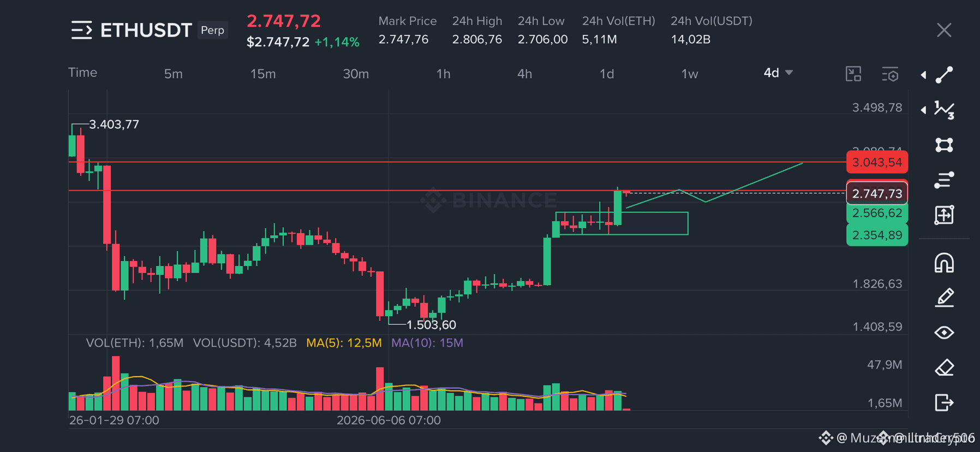Image resolution: width=980 pixels, height=452 pixels.
Task: Click the red 3.043,54 price level label
Action: 877,162
